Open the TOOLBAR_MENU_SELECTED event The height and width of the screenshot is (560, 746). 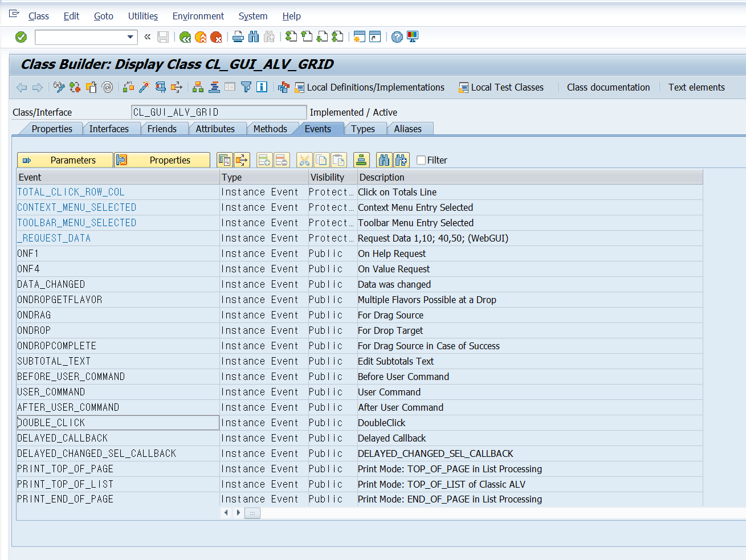coord(77,223)
